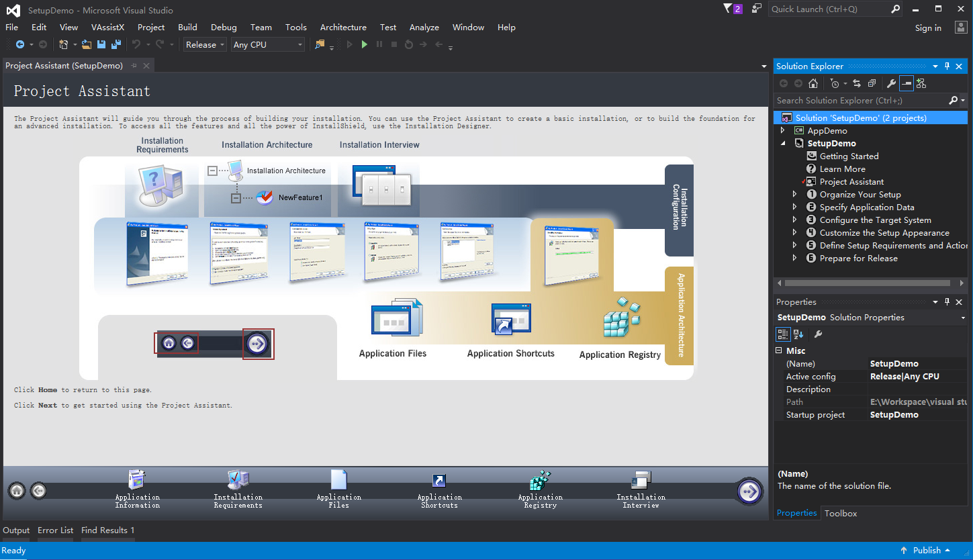
Task: Click the Property Pages wrench in Properties panel
Action: point(818,334)
